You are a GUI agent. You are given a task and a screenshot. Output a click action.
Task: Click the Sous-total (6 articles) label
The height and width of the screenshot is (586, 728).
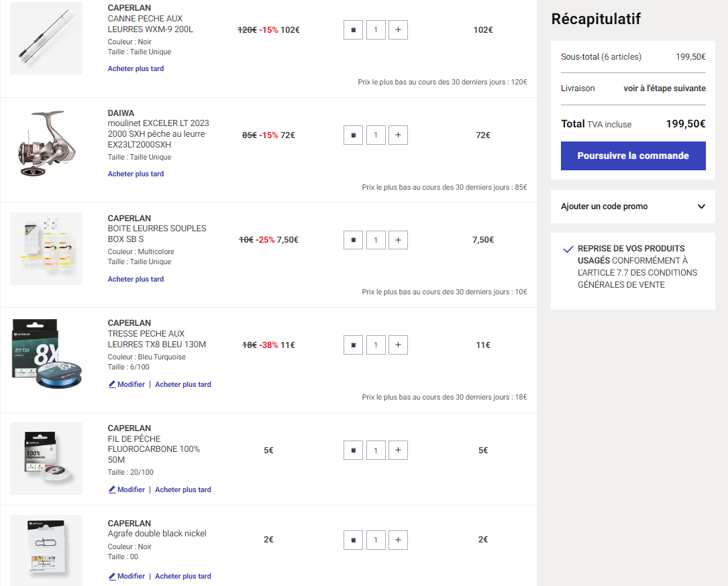coord(601,56)
